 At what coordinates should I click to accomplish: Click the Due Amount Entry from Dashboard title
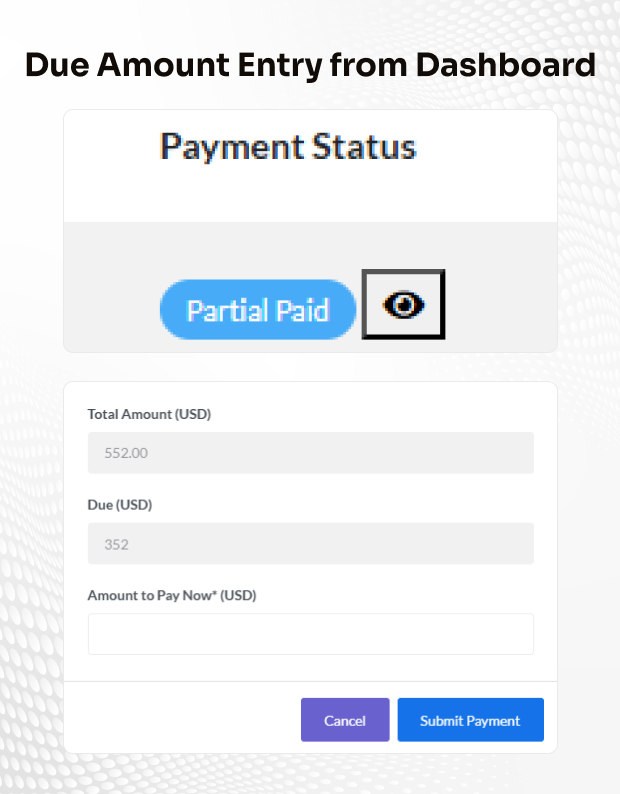[310, 65]
